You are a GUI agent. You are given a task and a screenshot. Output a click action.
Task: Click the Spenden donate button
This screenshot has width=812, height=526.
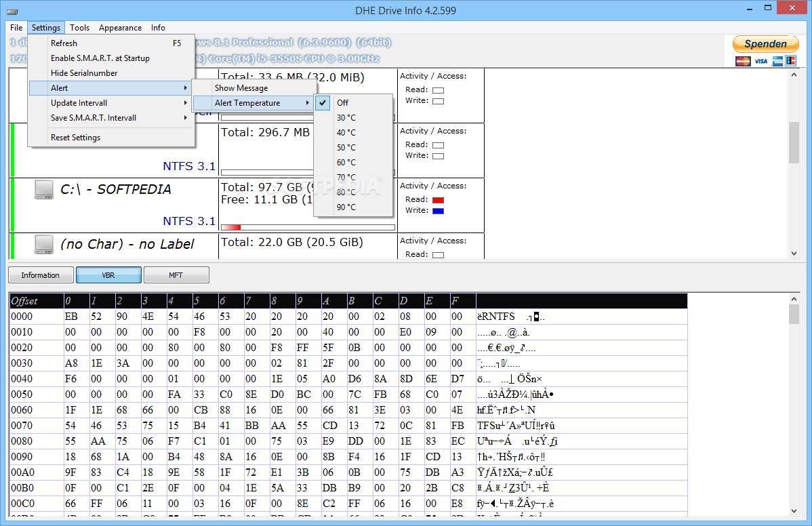coord(765,44)
